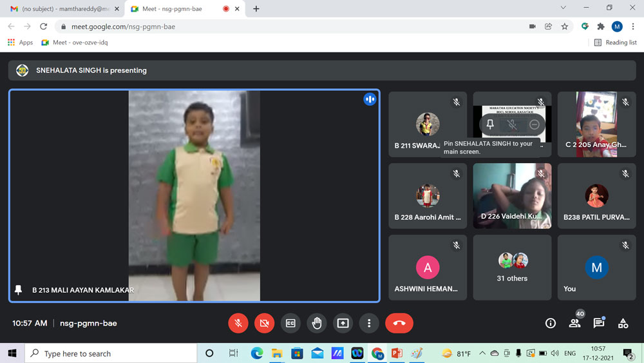Image resolution: width=644 pixels, height=363 pixels.
Task: Turn on captions with the CC button
Action: (290, 323)
